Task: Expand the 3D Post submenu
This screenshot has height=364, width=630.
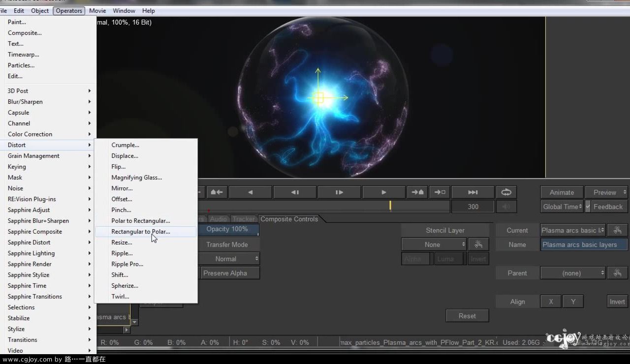Action: (48, 91)
